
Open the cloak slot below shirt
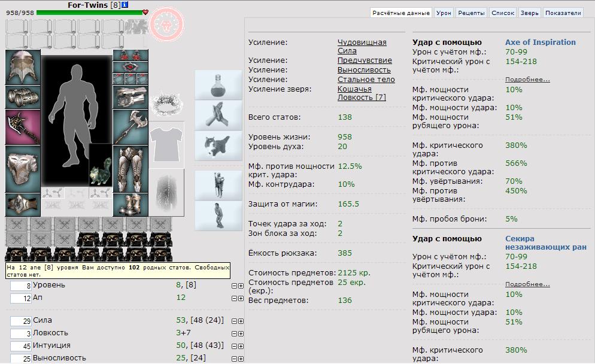[166, 192]
